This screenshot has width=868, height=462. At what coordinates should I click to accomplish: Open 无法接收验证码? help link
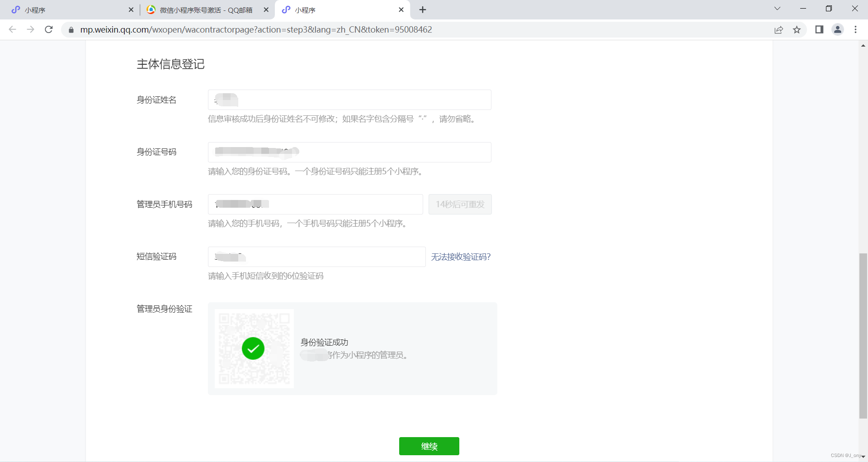coord(461,257)
